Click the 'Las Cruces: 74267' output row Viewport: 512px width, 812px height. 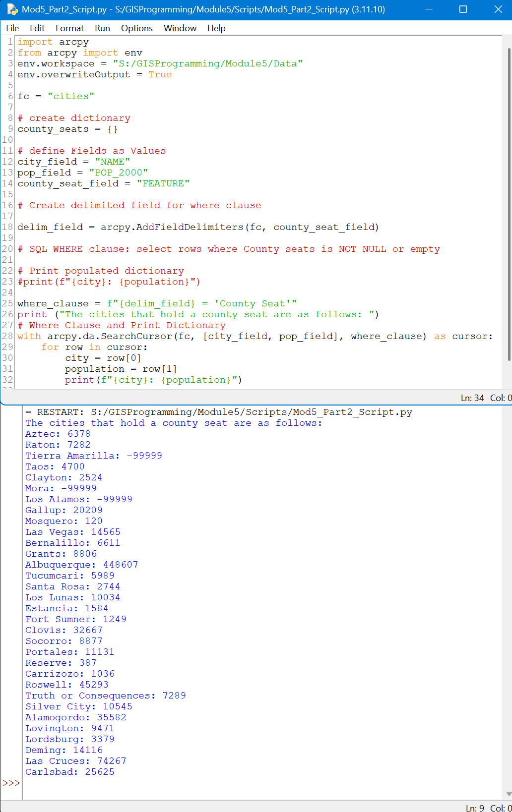click(x=76, y=761)
